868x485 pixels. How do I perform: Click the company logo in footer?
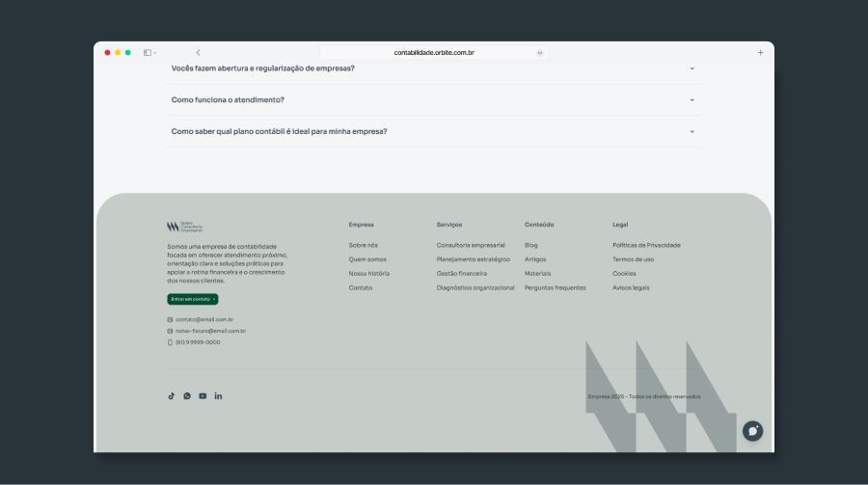coord(185,227)
